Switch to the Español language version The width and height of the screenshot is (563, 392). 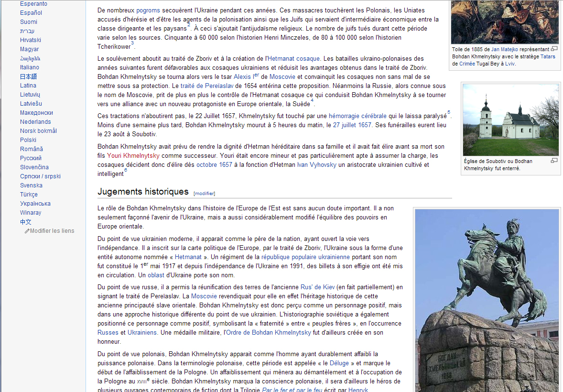click(31, 12)
